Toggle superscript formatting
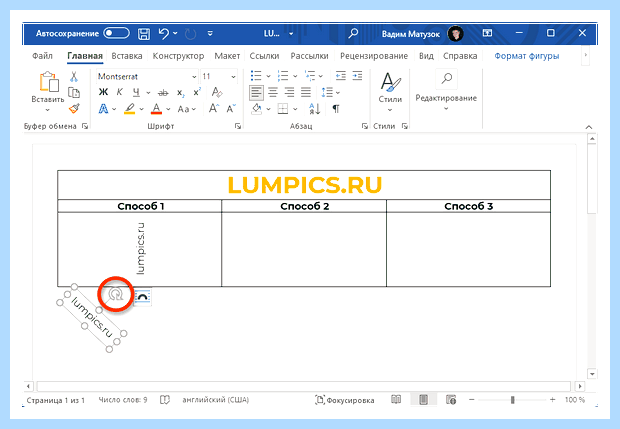This screenshot has width=620, height=429. [197, 92]
